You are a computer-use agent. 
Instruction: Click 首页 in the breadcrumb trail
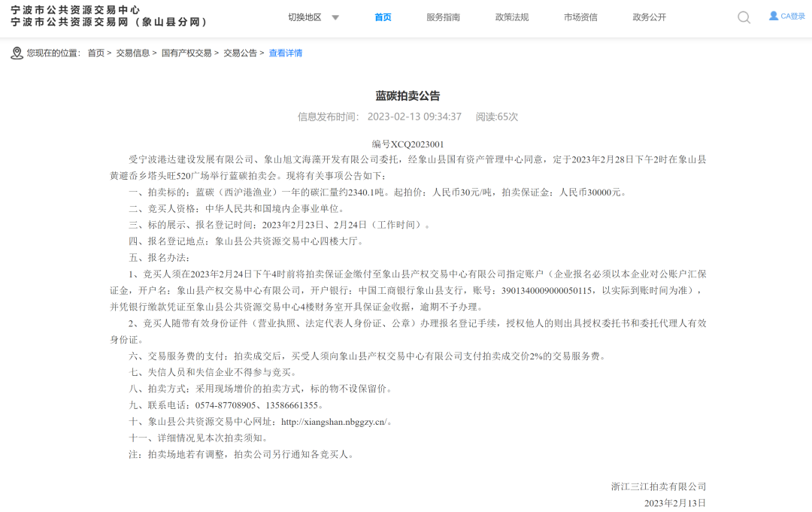pyautogui.click(x=95, y=53)
